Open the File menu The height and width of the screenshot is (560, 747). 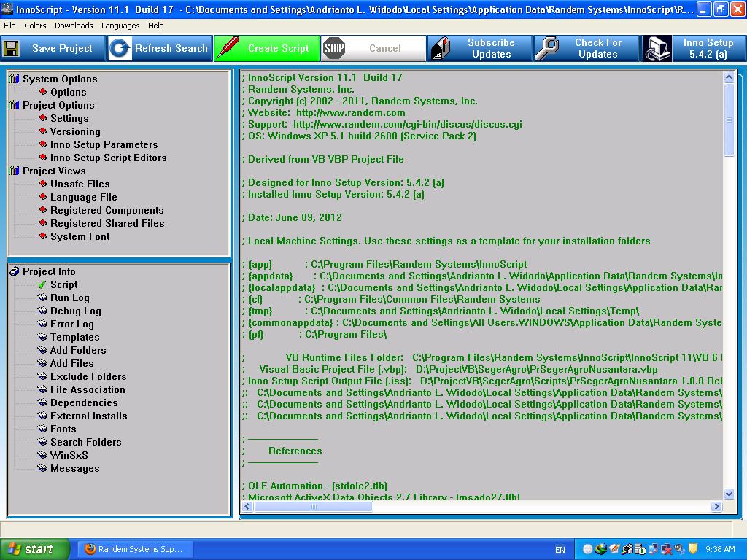pos(9,26)
